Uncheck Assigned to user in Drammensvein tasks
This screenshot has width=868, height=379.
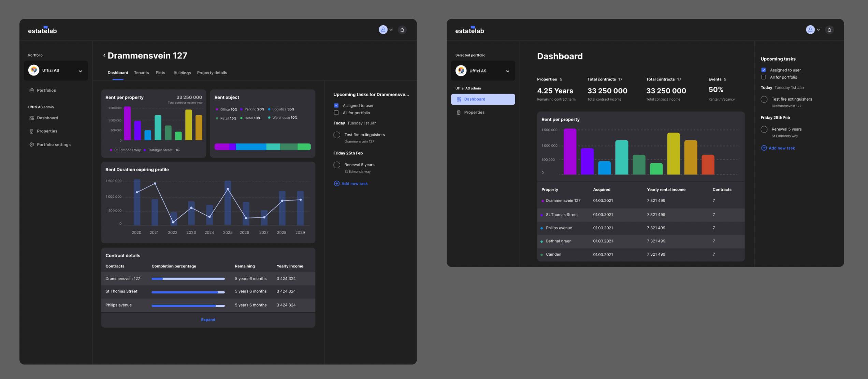pyautogui.click(x=336, y=106)
